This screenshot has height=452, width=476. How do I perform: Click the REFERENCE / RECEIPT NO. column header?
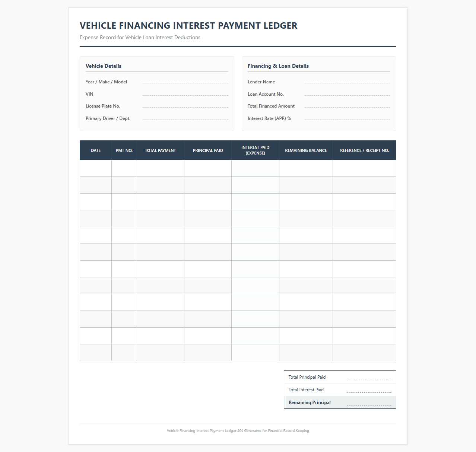pos(364,150)
